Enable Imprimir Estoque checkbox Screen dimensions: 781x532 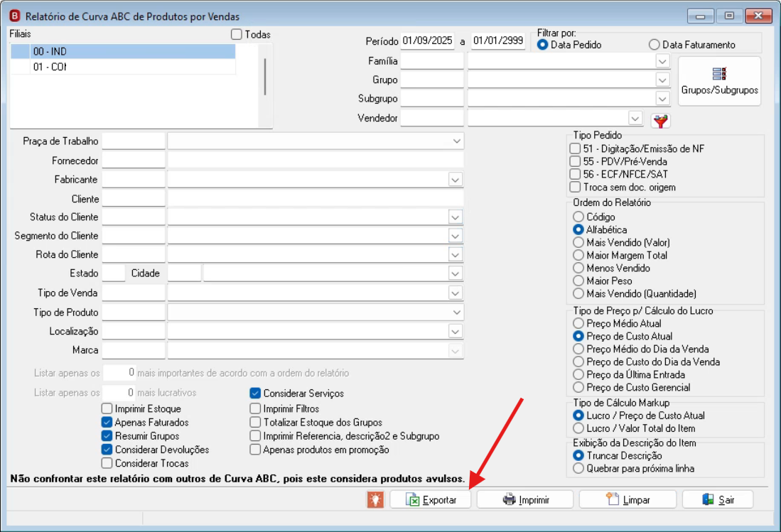click(x=107, y=408)
